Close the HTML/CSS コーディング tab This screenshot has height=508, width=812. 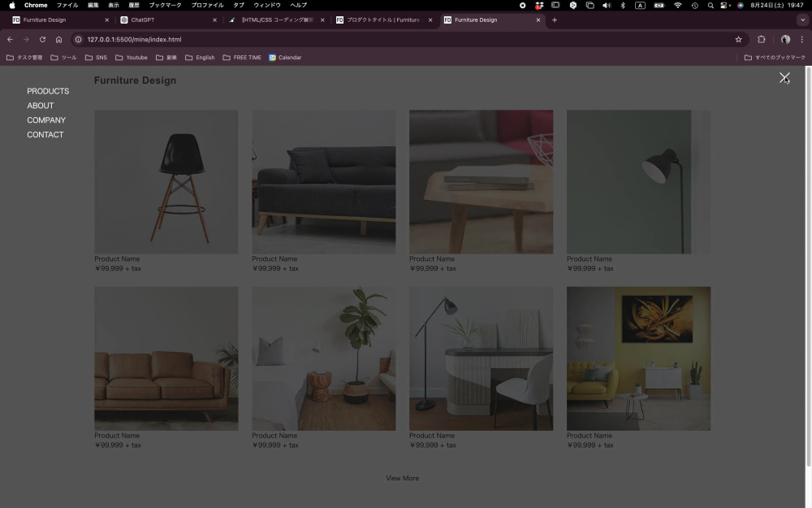(x=322, y=20)
